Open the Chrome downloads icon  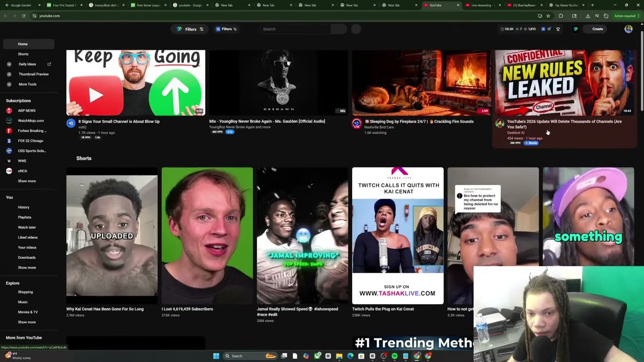tap(588, 16)
